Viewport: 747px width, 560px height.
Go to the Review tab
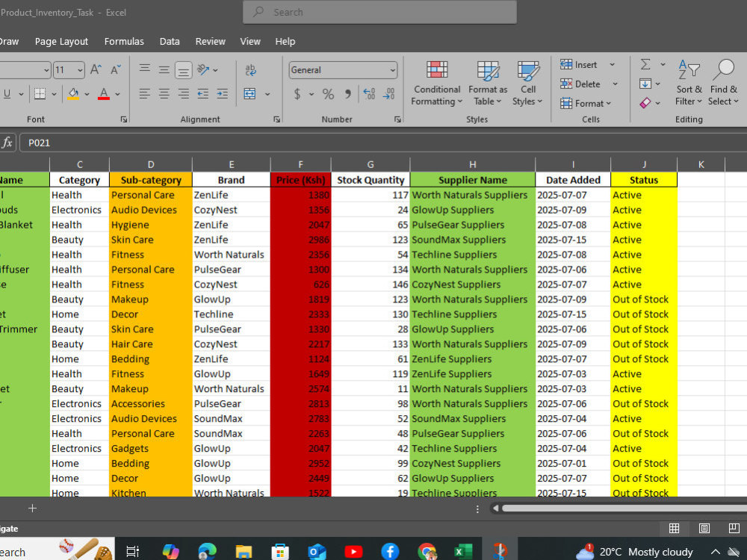click(x=210, y=41)
